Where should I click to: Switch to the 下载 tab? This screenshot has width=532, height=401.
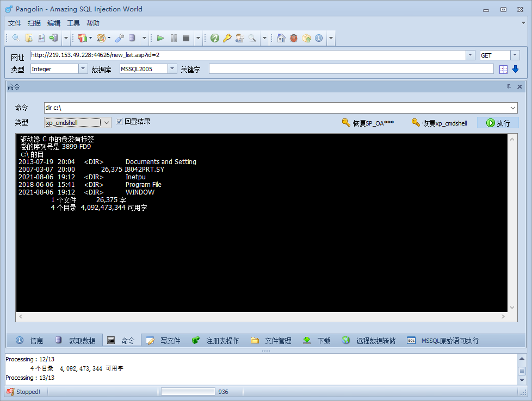(x=317, y=340)
